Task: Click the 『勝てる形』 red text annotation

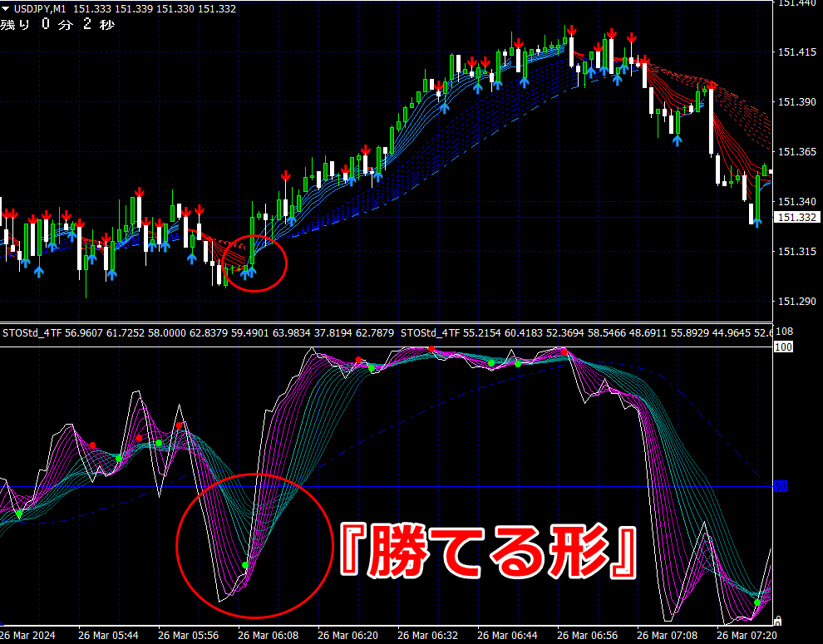Action: click(x=488, y=552)
